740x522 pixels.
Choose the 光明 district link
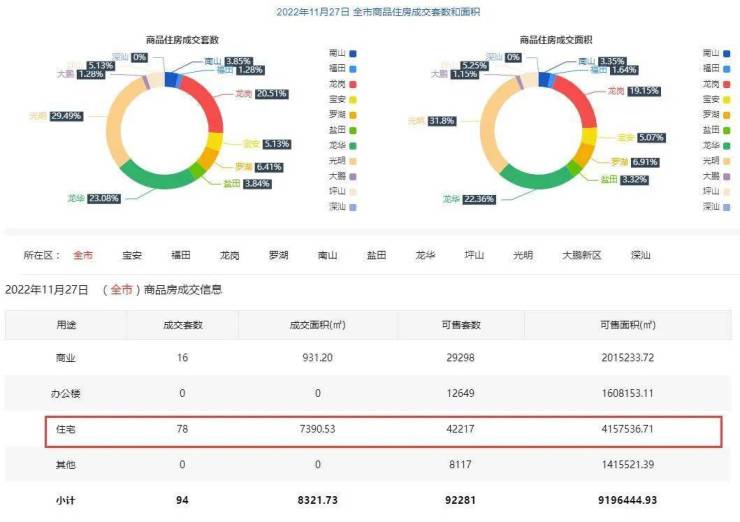(523, 255)
